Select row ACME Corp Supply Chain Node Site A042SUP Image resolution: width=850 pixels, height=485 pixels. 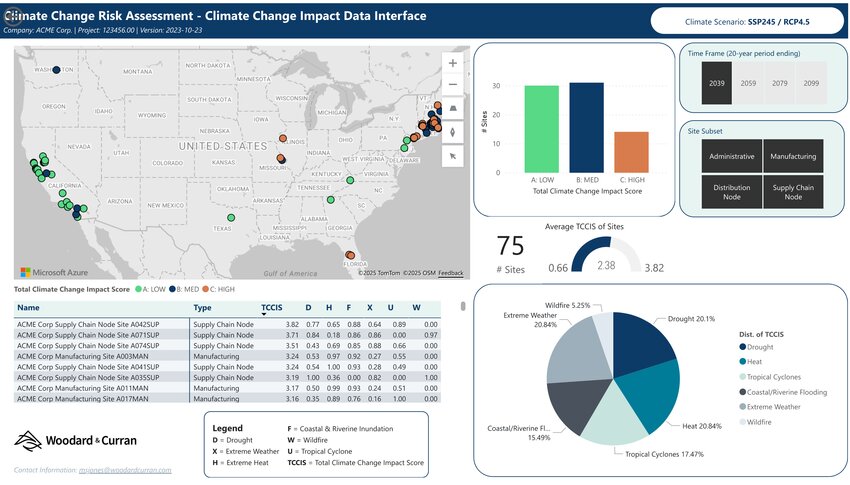click(x=227, y=324)
